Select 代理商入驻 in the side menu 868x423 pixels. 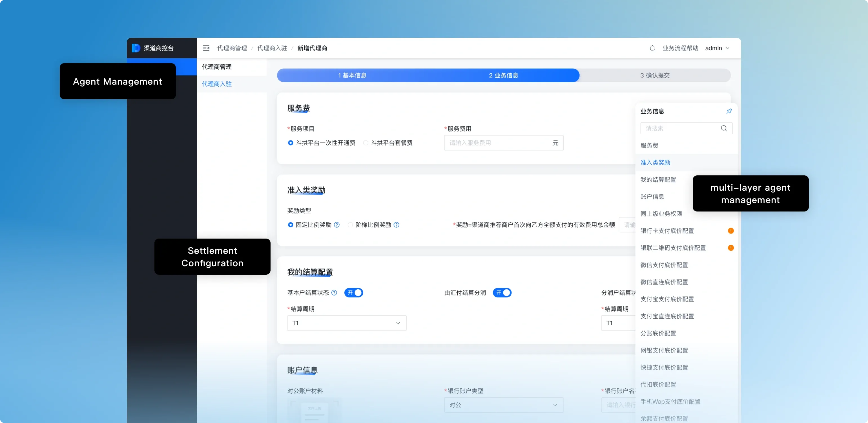217,84
